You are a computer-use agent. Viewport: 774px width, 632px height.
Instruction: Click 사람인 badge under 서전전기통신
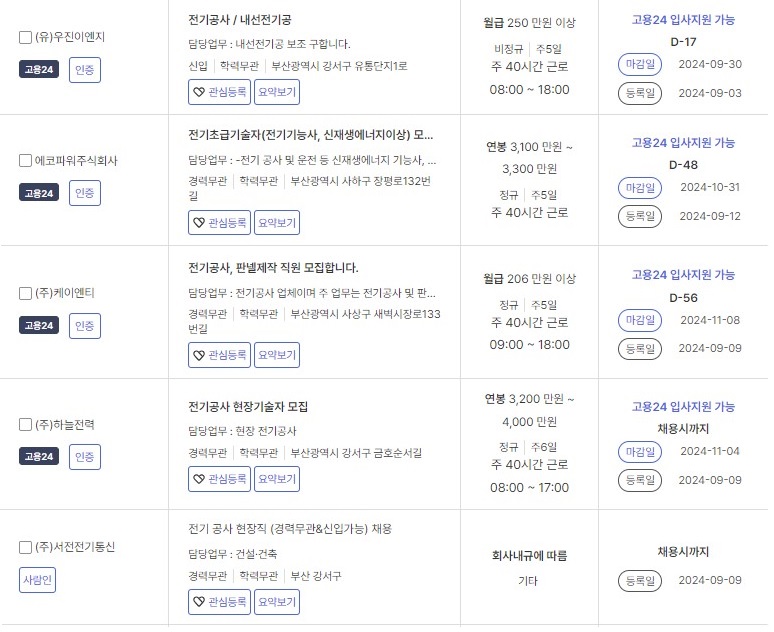[x=38, y=580]
